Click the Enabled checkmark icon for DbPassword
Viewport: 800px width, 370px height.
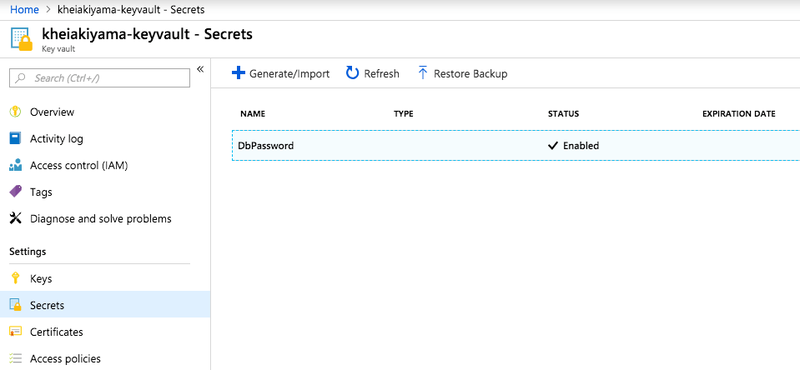point(553,146)
